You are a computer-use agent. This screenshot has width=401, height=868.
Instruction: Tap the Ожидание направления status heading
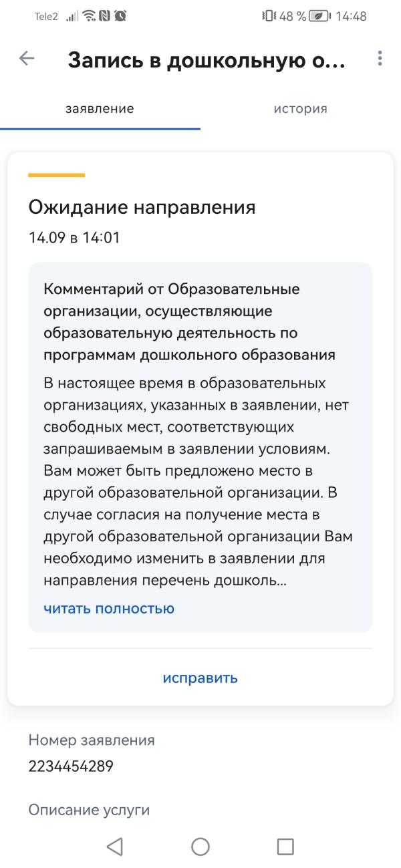pyautogui.click(x=142, y=207)
